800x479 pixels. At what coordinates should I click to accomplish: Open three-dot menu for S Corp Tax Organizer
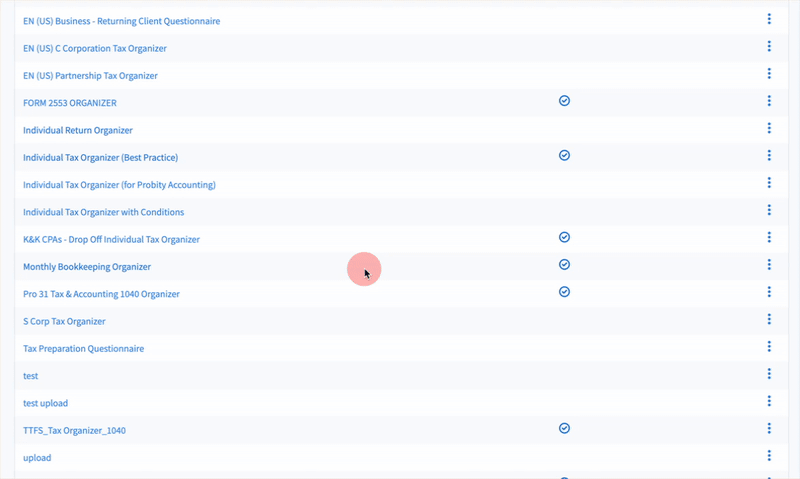tap(769, 319)
